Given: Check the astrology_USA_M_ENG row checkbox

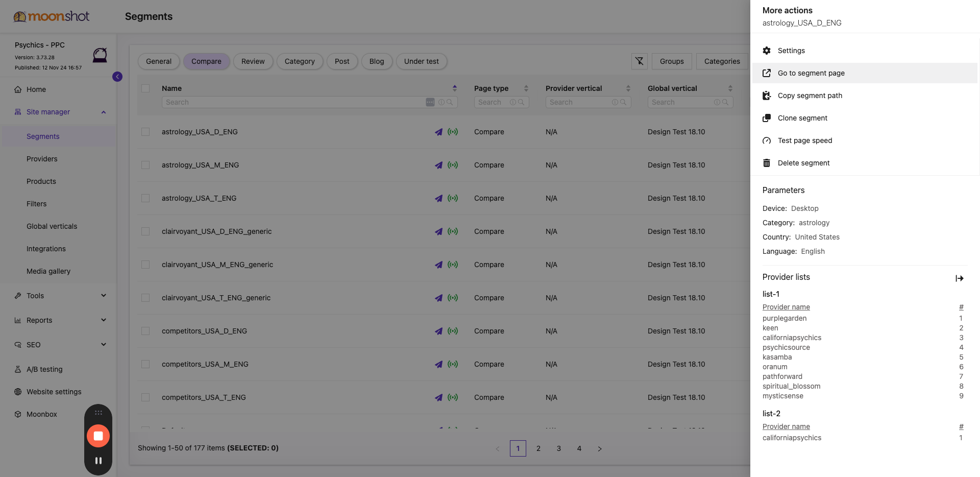Looking at the screenshot, I should click(145, 165).
